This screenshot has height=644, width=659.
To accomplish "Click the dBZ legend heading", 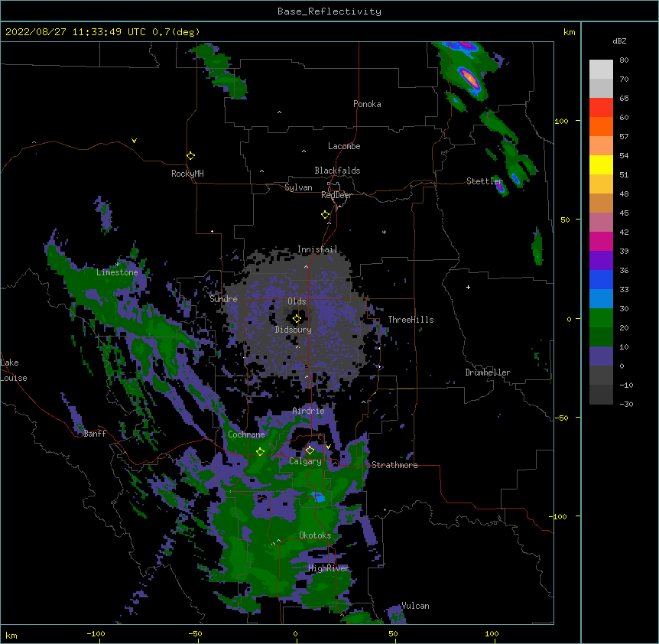I will click(619, 41).
